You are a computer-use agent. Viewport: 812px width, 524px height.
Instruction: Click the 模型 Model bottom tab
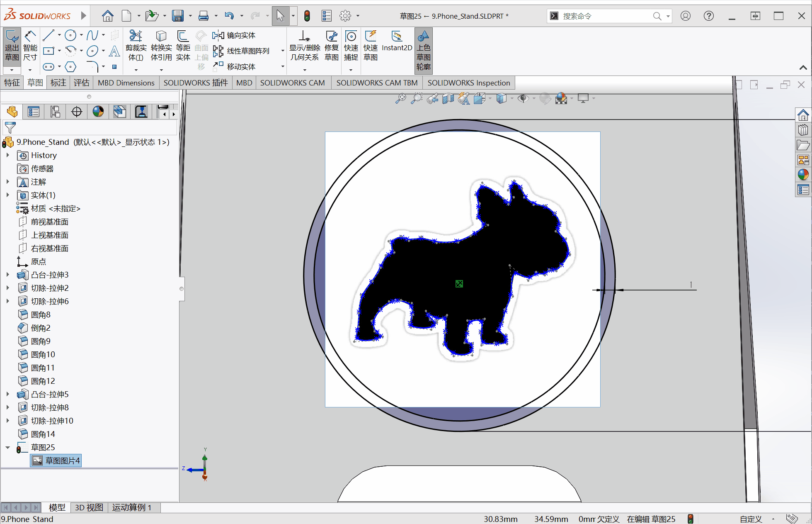tap(57, 507)
